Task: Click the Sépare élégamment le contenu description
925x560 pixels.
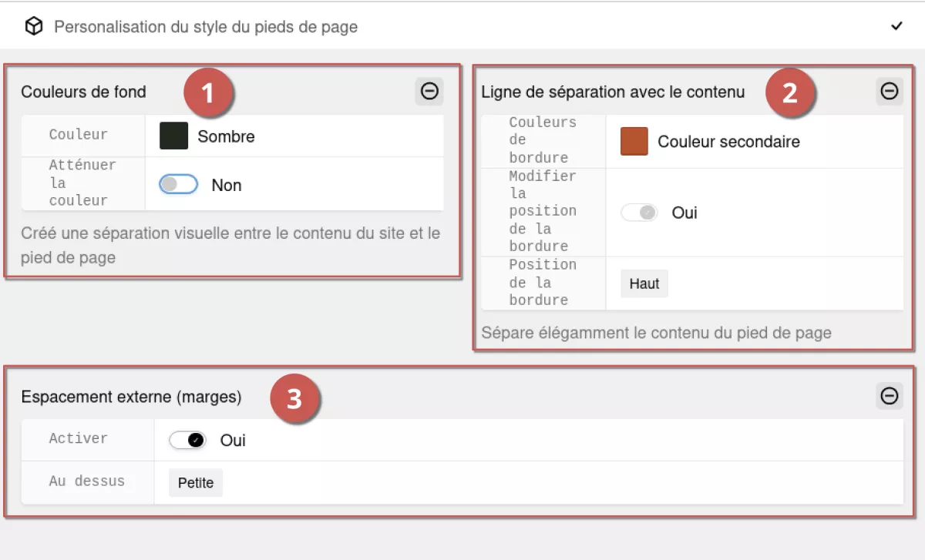Action: coord(656,333)
